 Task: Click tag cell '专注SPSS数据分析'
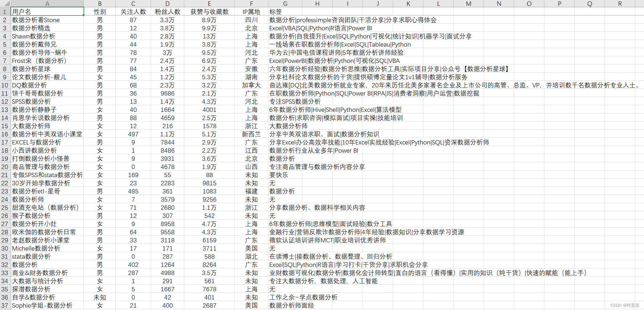pyautogui.click(x=295, y=102)
